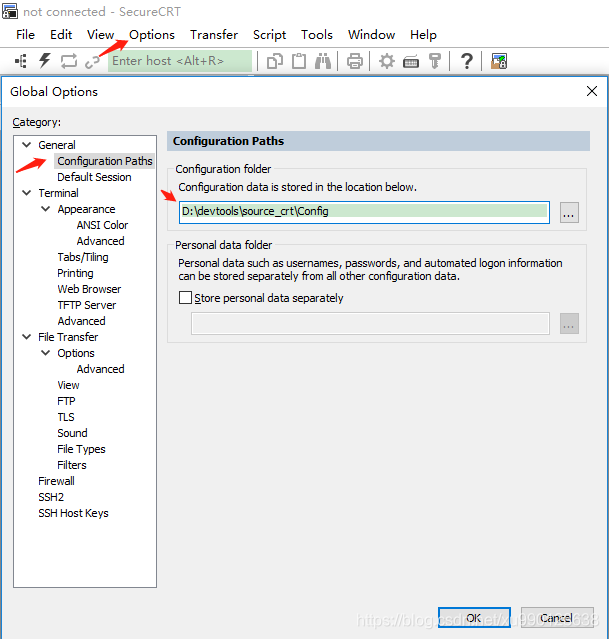Select Advanced under Appearance

(x=100, y=241)
